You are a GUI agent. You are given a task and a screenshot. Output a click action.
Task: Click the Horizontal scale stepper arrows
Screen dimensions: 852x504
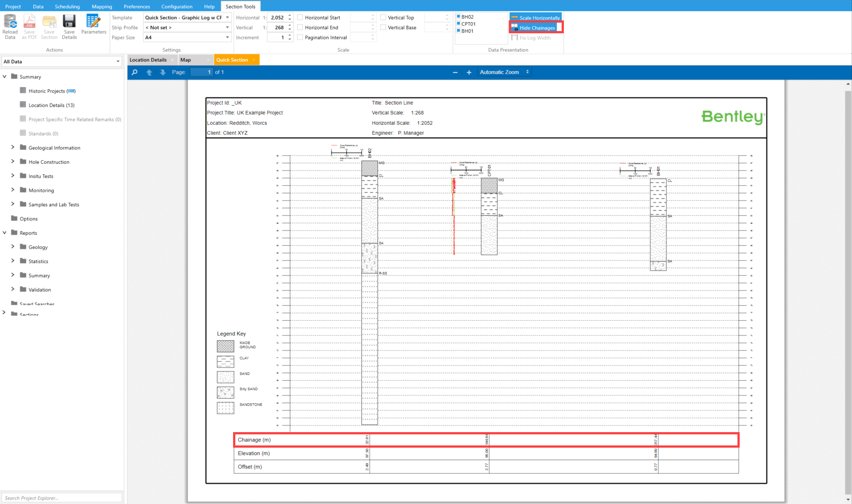[289, 17]
